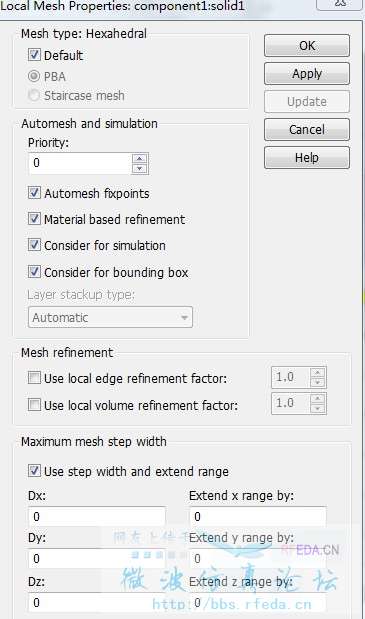Confirm settings with the OK button
This screenshot has height=619, width=365.
[x=307, y=46]
